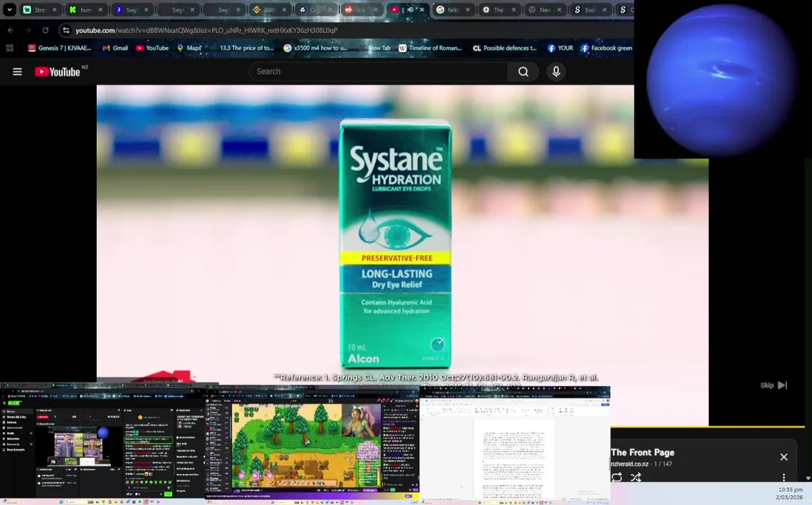
Task: Open the Facebook 'YOUR' bookmark
Action: coord(560,48)
